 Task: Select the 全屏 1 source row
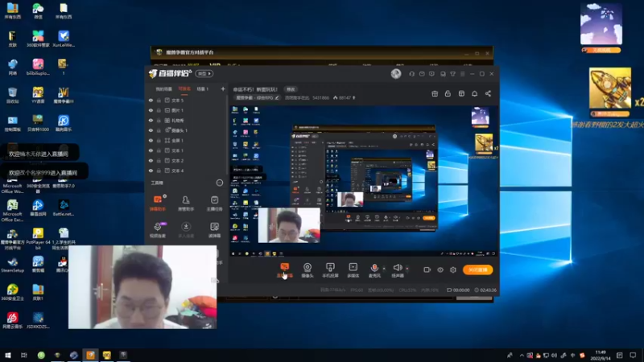coord(186,140)
